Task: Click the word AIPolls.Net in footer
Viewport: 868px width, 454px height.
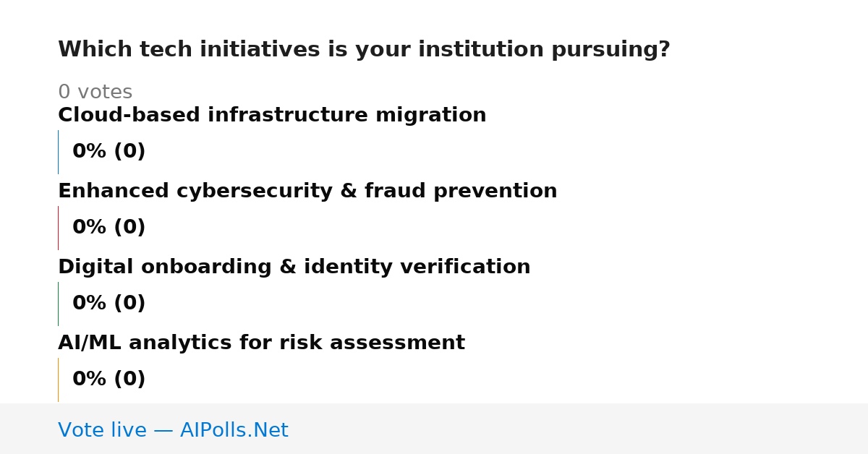Action: pos(234,430)
